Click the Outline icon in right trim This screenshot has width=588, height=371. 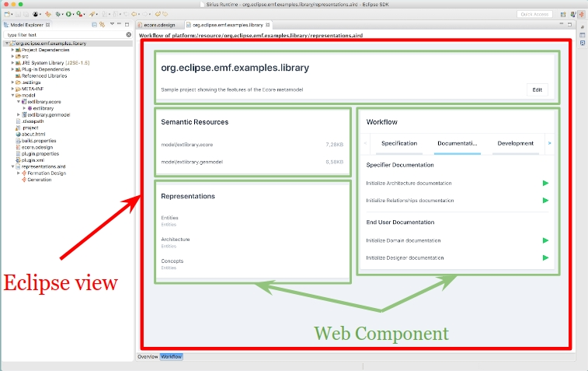coord(583,27)
